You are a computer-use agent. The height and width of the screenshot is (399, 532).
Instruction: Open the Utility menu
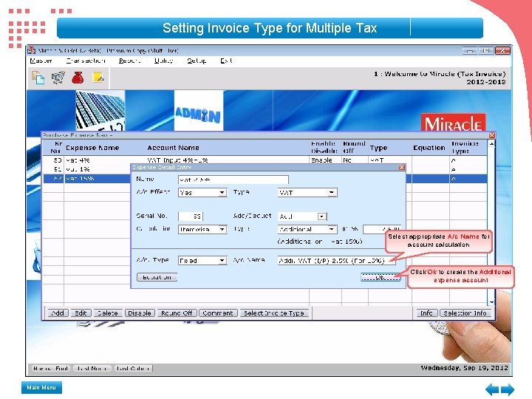click(x=163, y=61)
